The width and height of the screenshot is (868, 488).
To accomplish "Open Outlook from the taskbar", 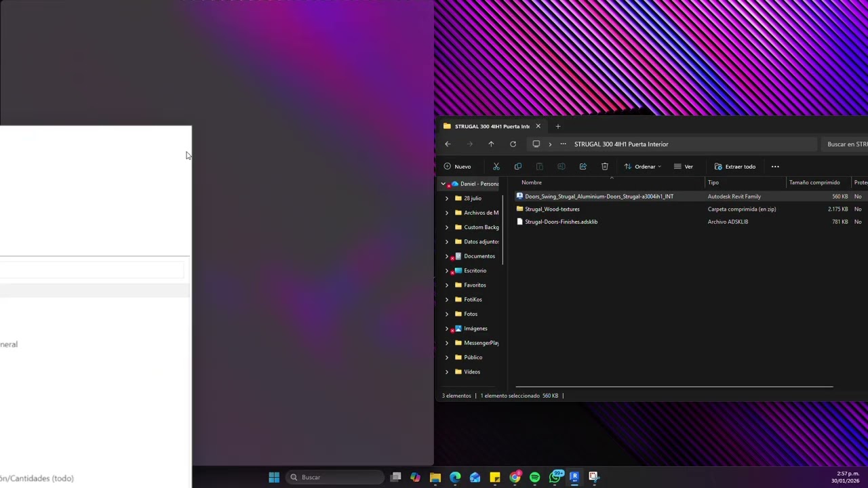I will [x=475, y=477].
